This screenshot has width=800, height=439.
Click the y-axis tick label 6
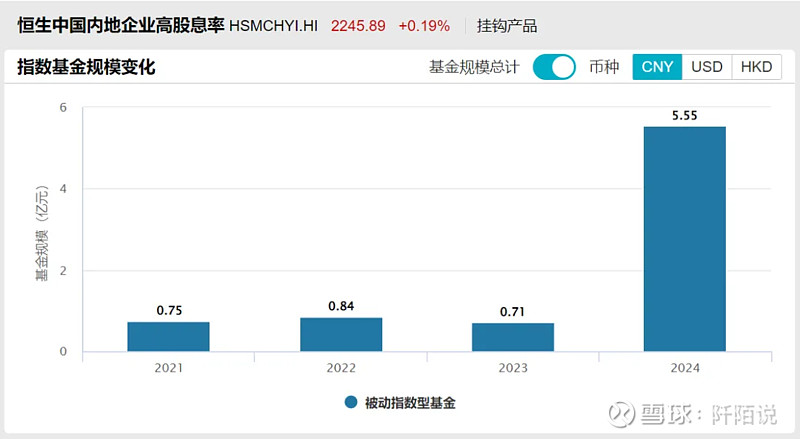pyautogui.click(x=63, y=107)
